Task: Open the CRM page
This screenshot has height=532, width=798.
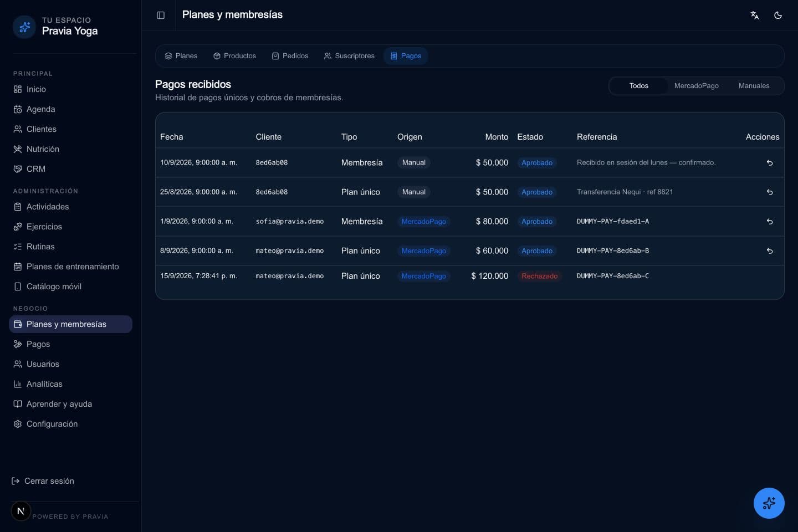Action: tap(70, 169)
